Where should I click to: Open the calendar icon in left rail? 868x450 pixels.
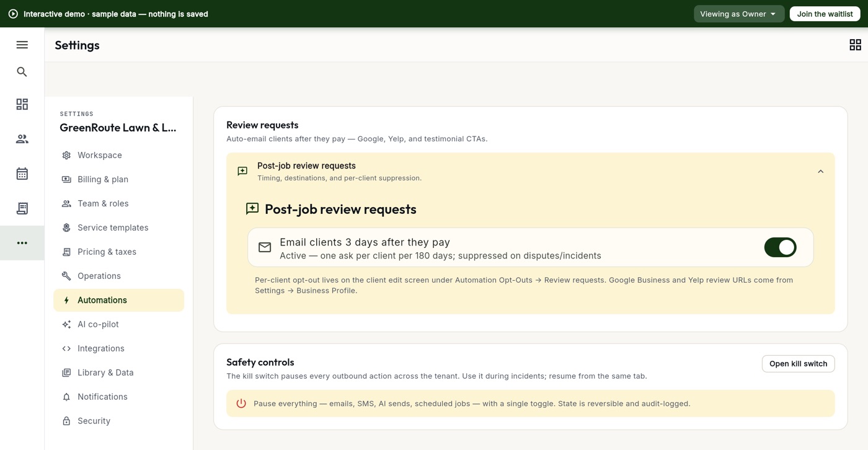point(22,174)
